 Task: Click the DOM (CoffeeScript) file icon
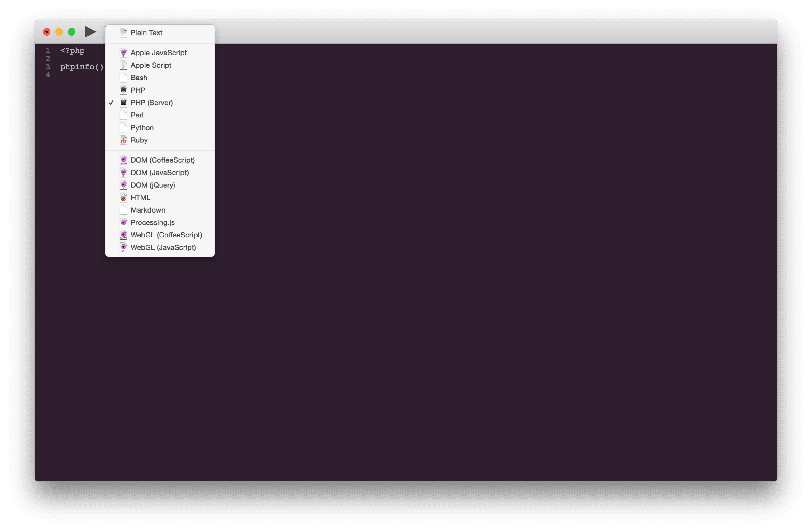click(x=123, y=160)
